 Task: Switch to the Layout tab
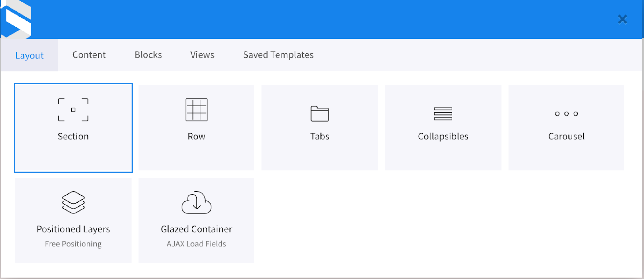(29, 55)
